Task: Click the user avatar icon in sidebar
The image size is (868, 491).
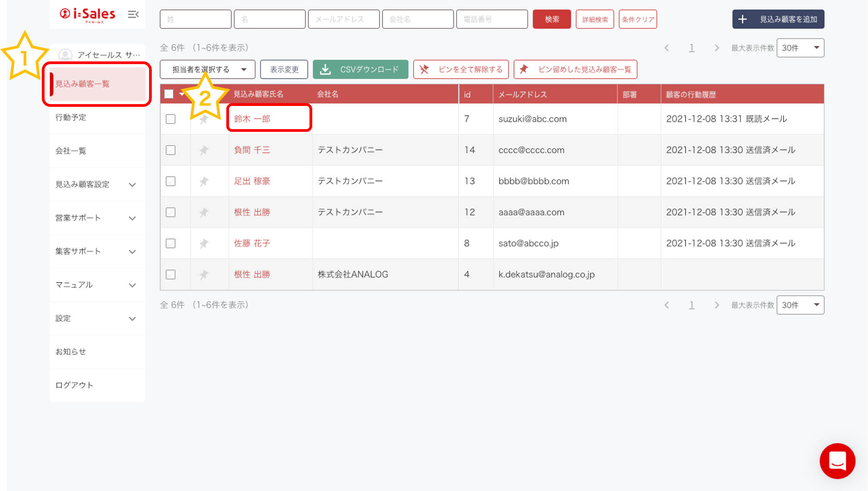Action: point(65,55)
